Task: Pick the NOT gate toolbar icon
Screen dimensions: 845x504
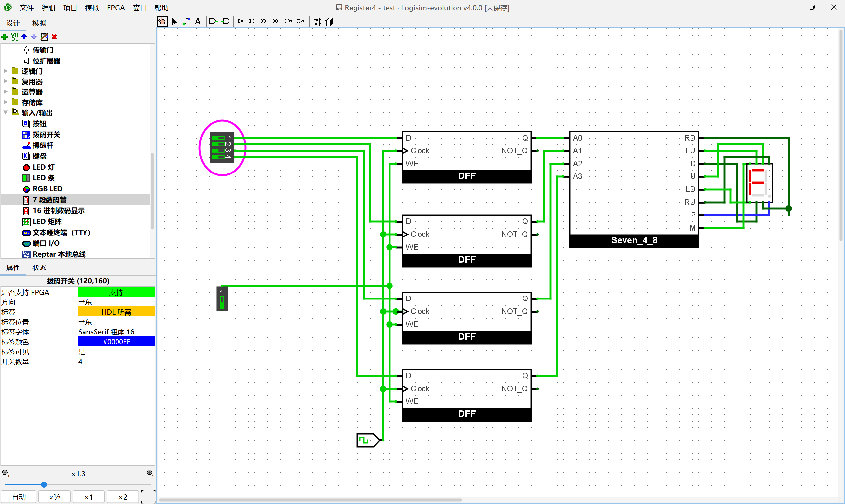Action: click(241, 21)
